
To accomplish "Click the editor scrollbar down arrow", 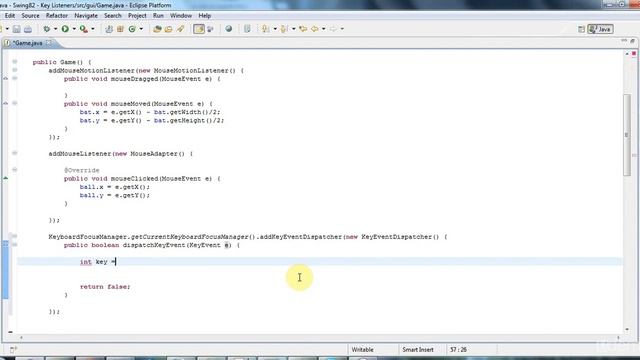I will point(627,329).
